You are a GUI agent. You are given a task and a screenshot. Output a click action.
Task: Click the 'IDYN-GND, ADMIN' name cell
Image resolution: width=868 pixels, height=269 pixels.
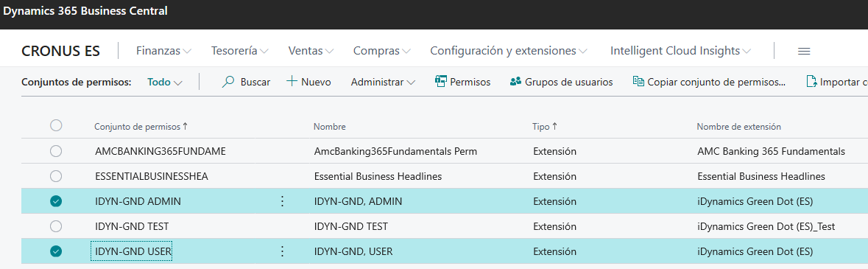(x=358, y=201)
